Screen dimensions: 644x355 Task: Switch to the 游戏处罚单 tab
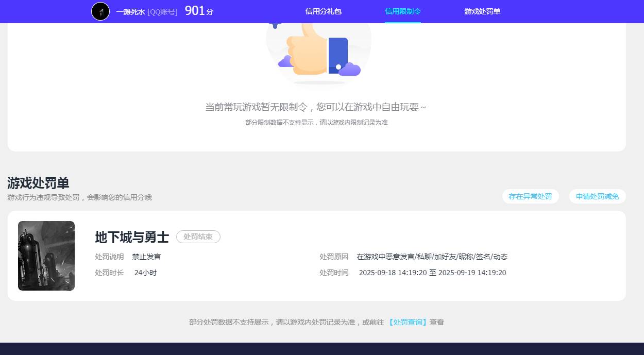(481, 11)
